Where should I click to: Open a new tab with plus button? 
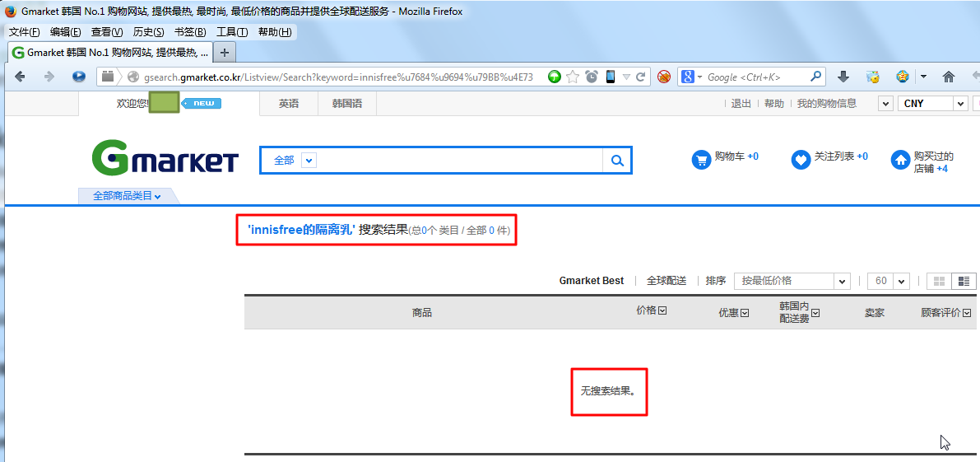click(x=225, y=53)
